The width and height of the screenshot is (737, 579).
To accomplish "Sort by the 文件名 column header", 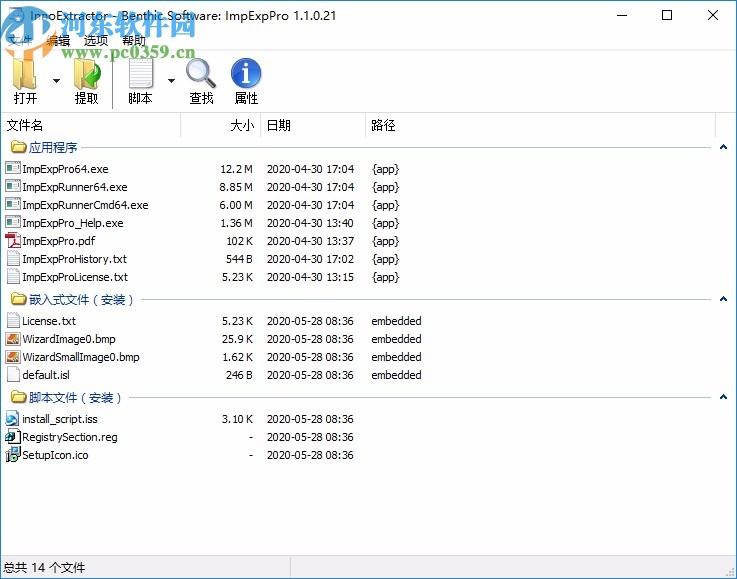I will point(91,125).
